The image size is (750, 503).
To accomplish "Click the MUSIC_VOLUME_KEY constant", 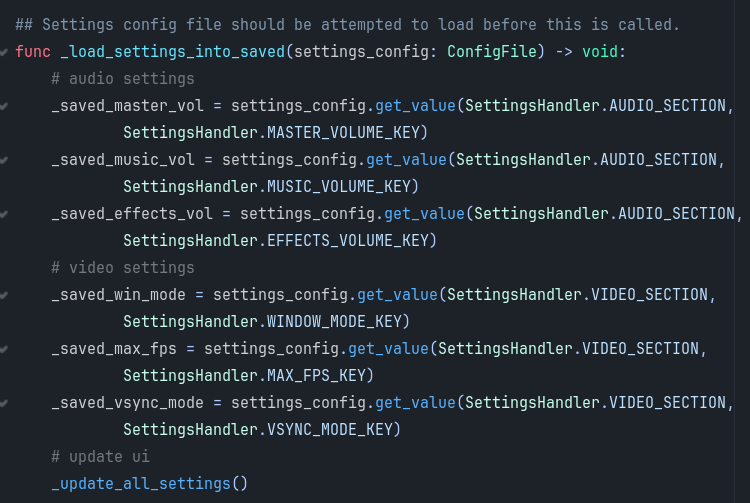I will (338, 186).
